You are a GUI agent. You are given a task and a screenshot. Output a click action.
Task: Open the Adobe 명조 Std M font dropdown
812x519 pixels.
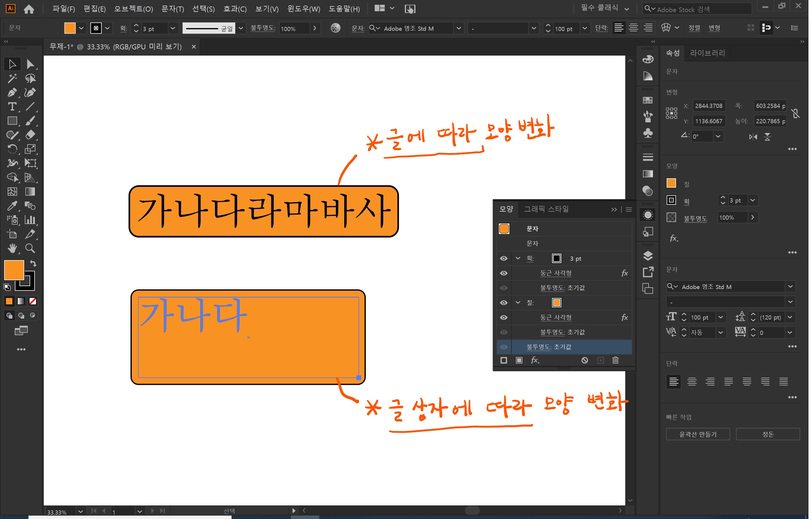pos(459,28)
